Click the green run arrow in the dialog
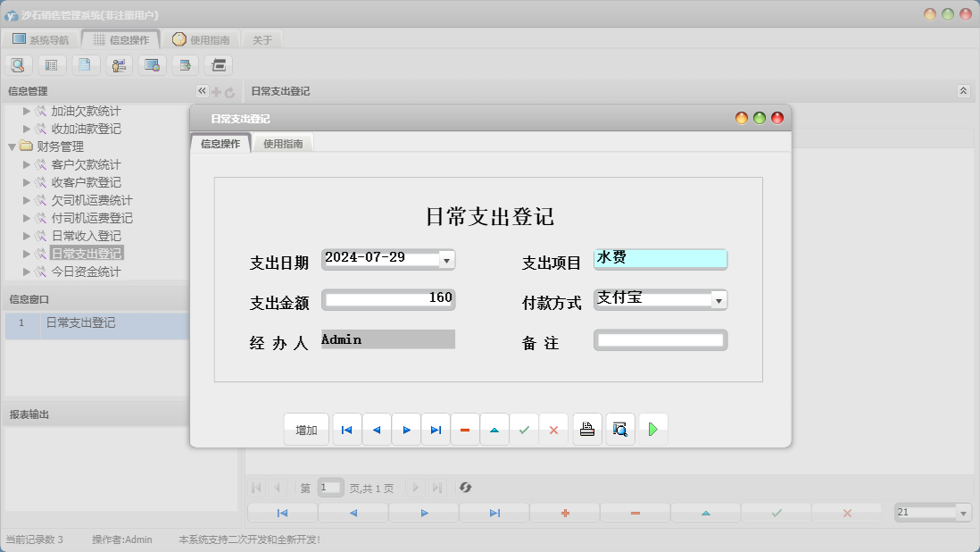Image resolution: width=980 pixels, height=552 pixels. click(652, 429)
